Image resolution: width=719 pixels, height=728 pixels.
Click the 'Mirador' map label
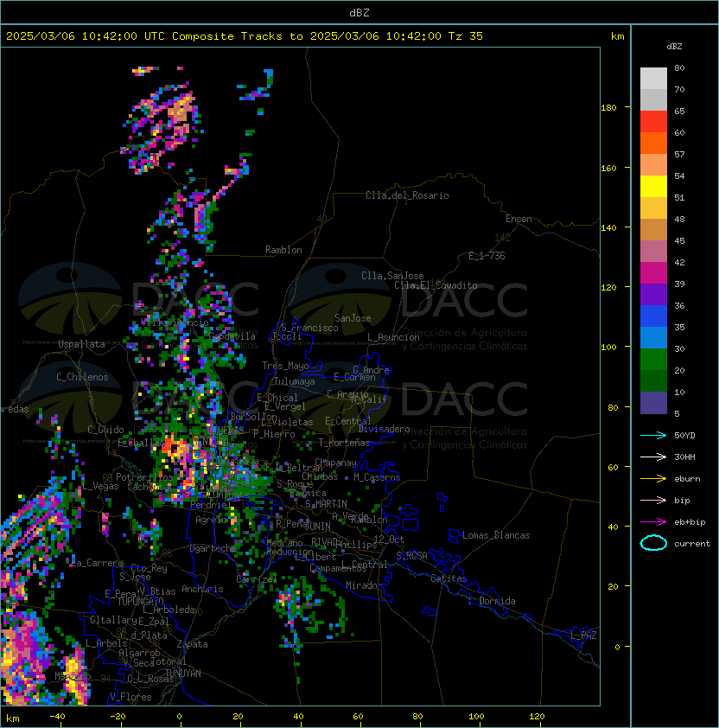tap(365, 585)
